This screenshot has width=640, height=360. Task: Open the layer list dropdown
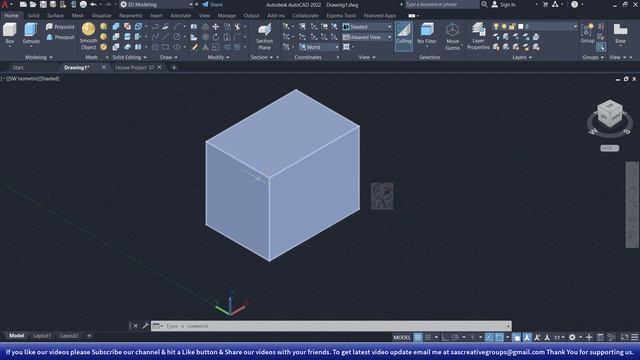pyautogui.click(x=536, y=27)
